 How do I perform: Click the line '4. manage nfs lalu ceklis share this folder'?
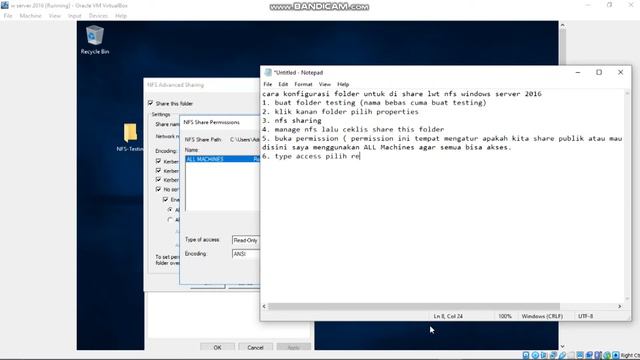[353, 129]
